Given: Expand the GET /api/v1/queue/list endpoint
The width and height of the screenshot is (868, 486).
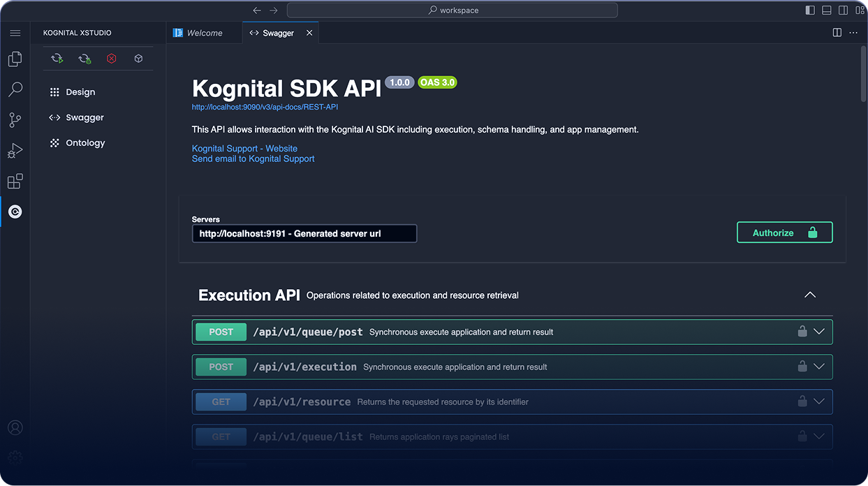Looking at the screenshot, I should pos(818,436).
